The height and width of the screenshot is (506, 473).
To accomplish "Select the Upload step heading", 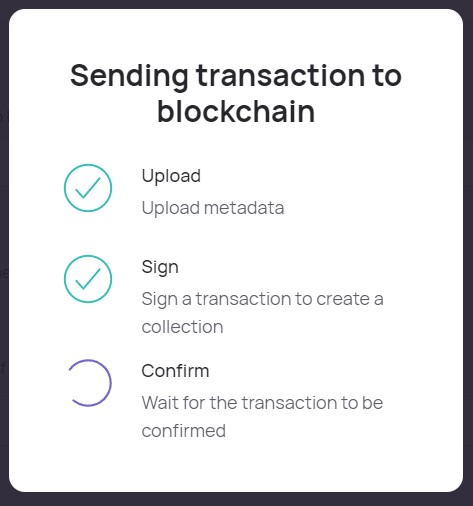I will coord(171,176).
